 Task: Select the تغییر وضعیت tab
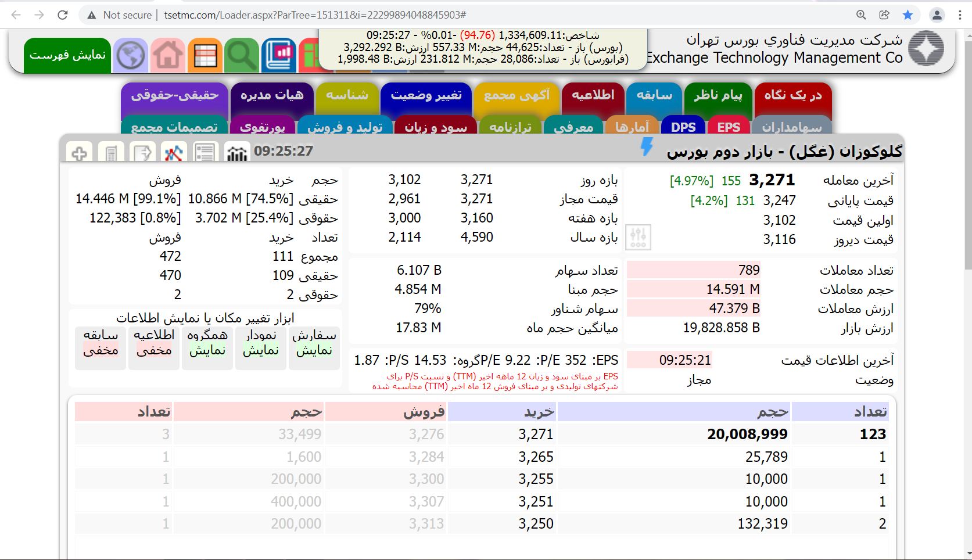(x=426, y=98)
